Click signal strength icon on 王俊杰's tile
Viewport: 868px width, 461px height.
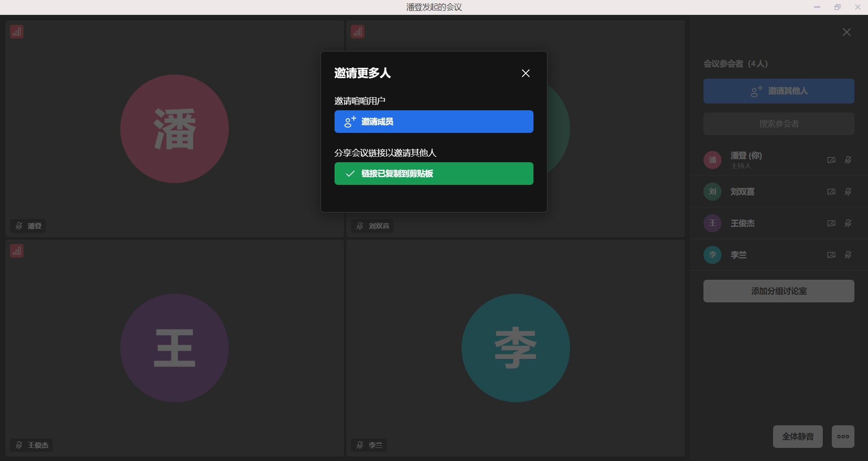pos(17,251)
